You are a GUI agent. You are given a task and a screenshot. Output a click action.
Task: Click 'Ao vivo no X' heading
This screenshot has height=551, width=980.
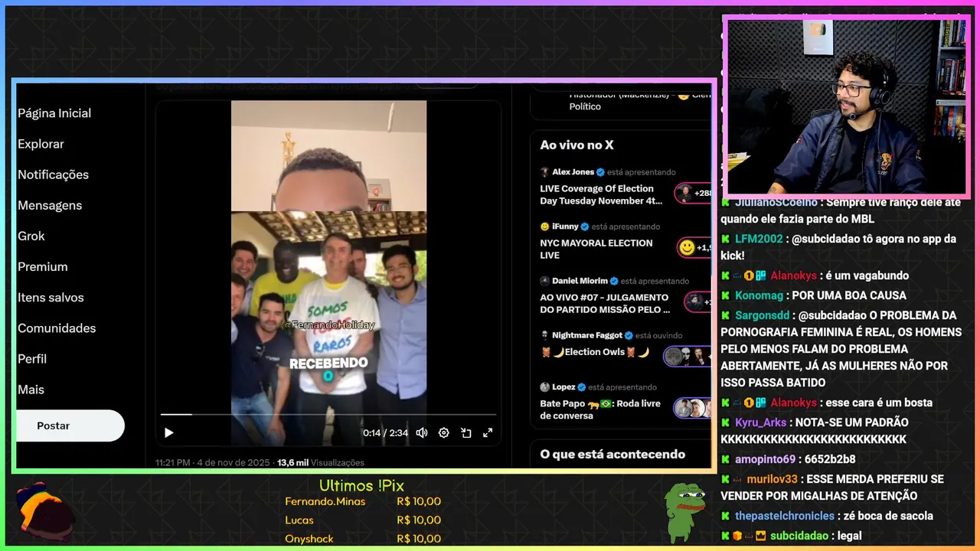pyautogui.click(x=577, y=145)
